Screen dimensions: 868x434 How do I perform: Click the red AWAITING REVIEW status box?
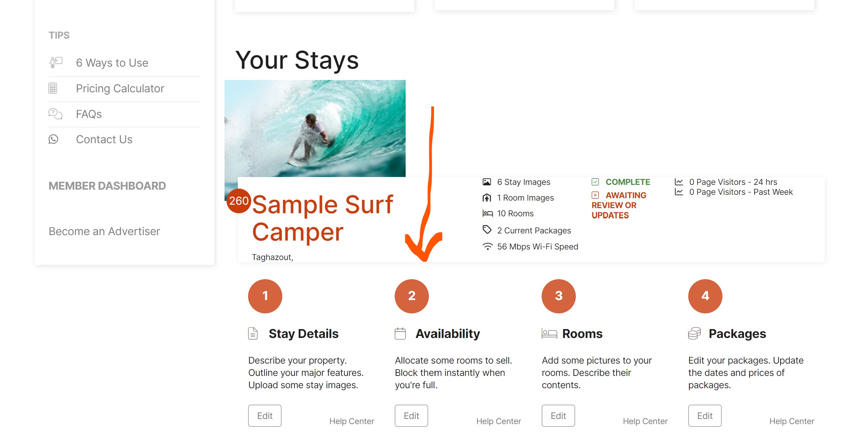pyautogui.click(x=595, y=195)
